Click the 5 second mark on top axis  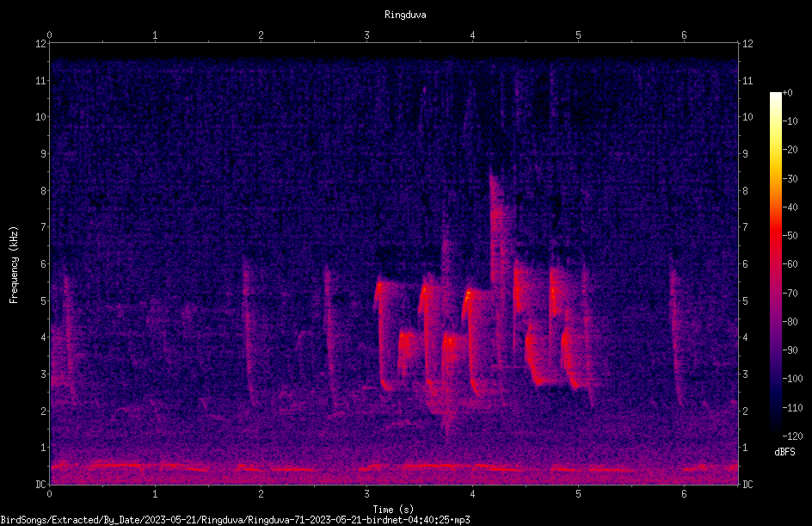click(x=578, y=35)
